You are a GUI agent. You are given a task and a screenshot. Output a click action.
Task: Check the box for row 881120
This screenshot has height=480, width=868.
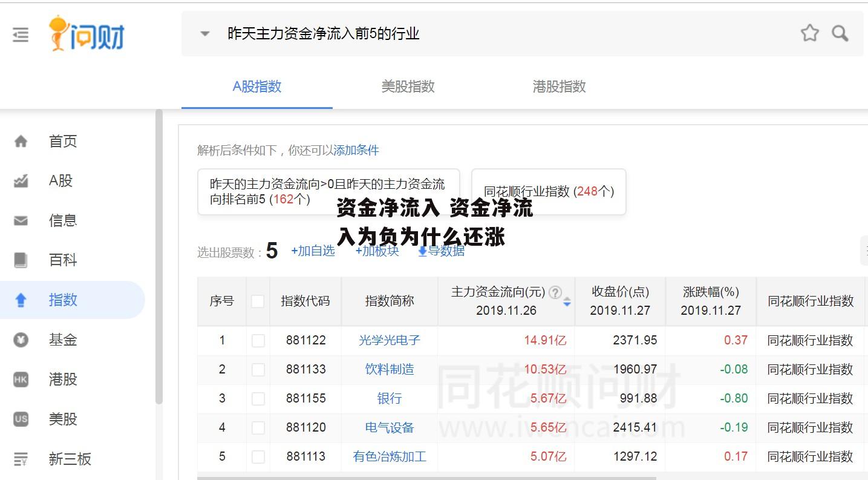258,428
